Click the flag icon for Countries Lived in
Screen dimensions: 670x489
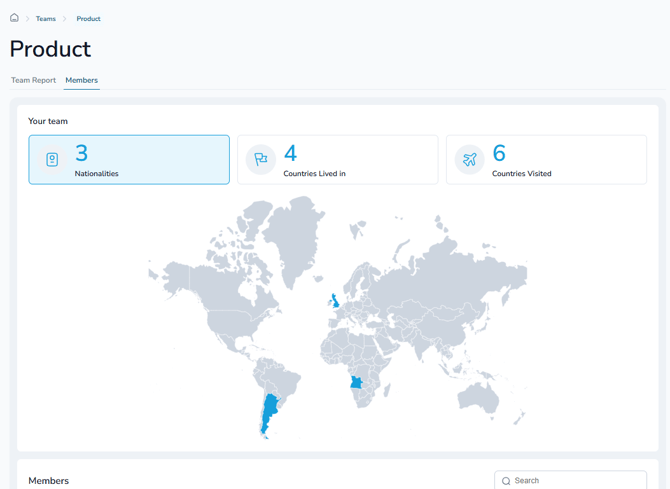tap(261, 160)
